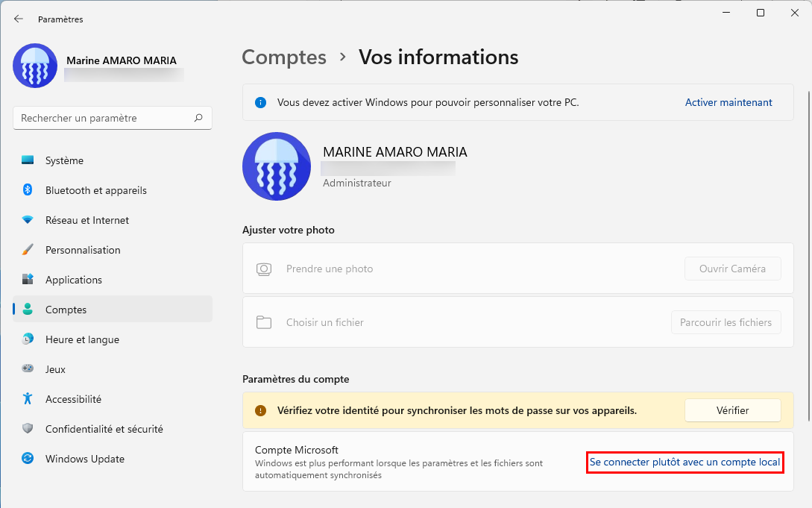This screenshot has height=508, width=812.
Task: Click Se connecter plutôt avec un compte local
Action: pos(684,462)
